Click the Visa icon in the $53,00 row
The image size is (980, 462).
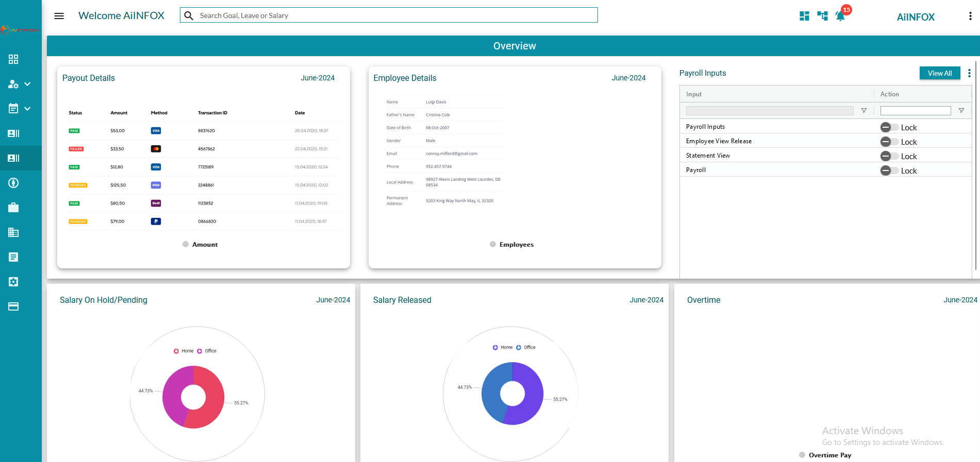click(x=156, y=131)
